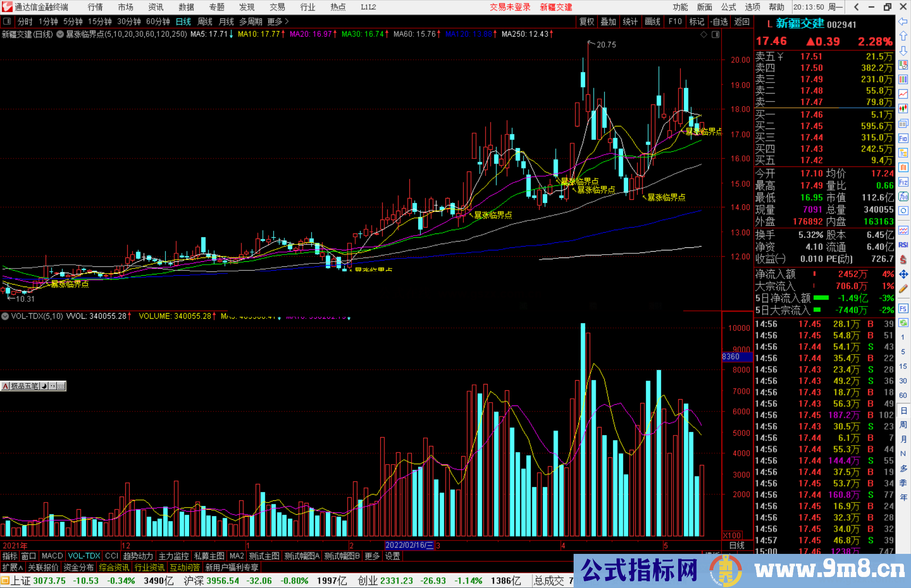Viewport: 911px width, 588px height.
Task: Click the RSI indicator sidebar icon
Action: (903, 245)
